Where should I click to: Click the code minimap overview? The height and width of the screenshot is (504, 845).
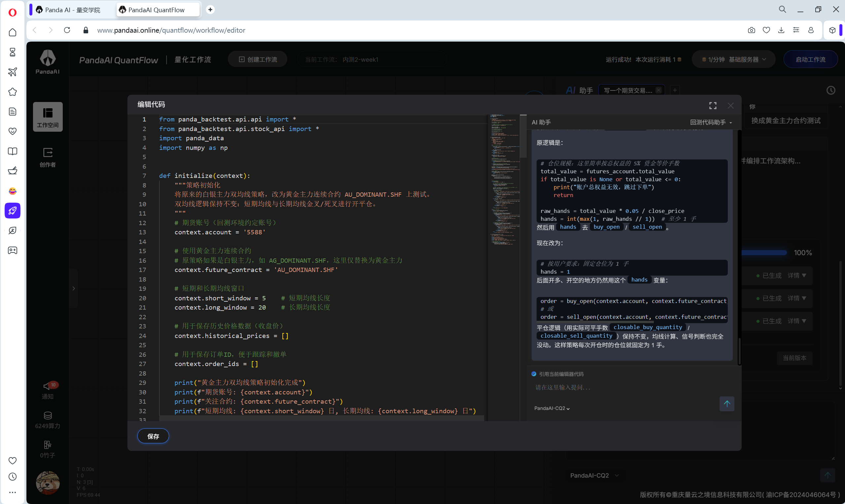(x=504, y=179)
